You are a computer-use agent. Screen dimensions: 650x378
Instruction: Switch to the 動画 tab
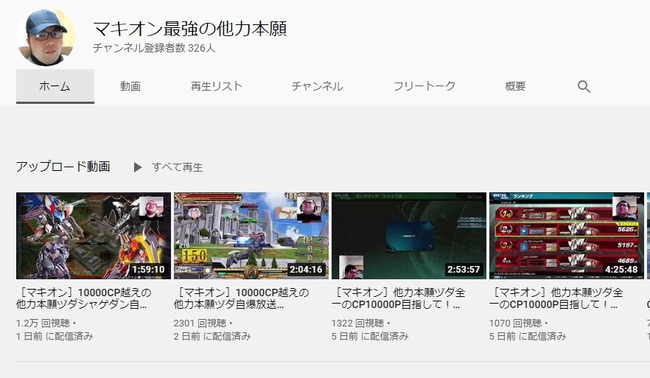[x=131, y=86]
